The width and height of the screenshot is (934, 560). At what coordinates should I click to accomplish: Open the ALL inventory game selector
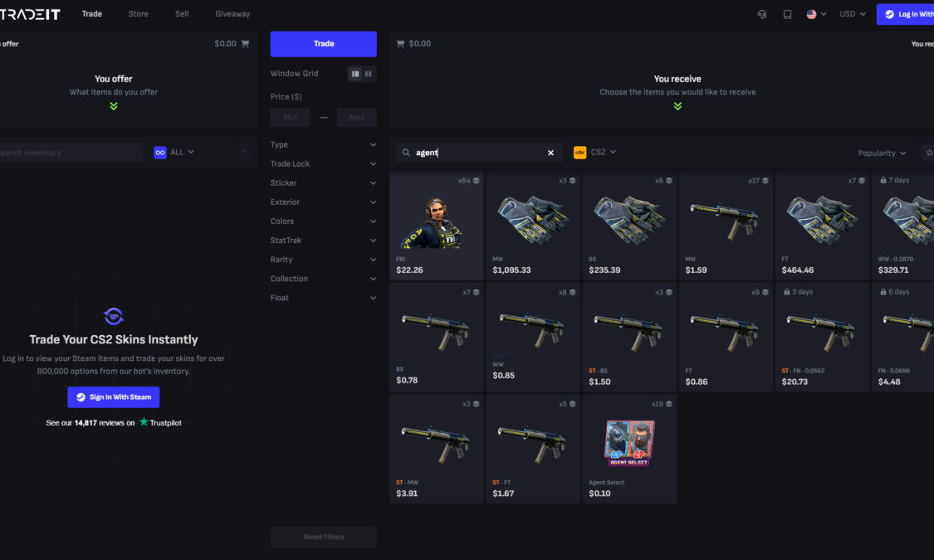[x=174, y=153]
